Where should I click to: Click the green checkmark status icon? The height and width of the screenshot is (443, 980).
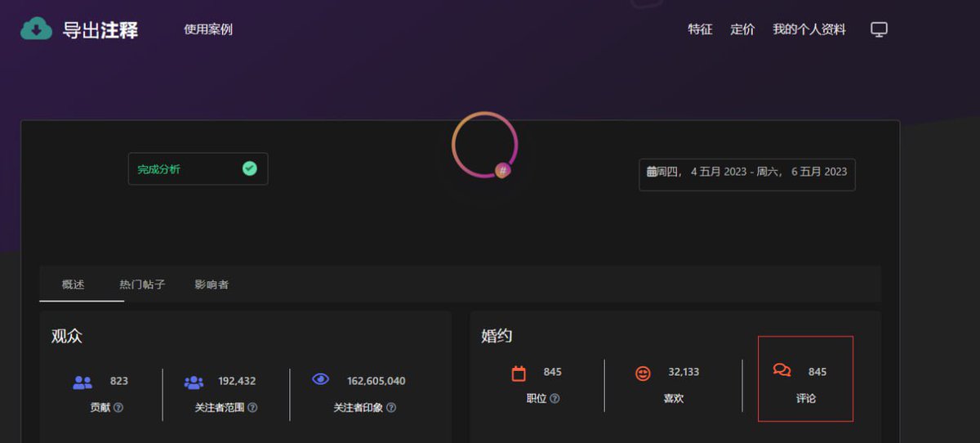[x=250, y=168]
